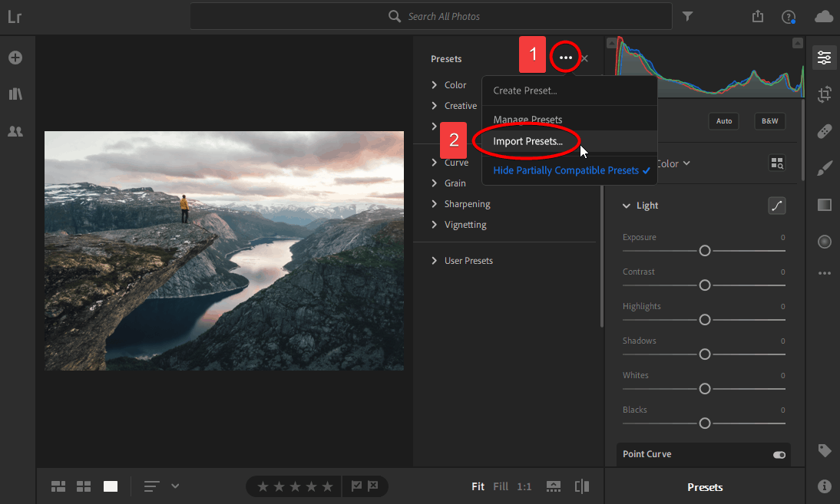This screenshot has height=504, width=840.
Task: Open the Info panel icon
Action: [x=825, y=486]
